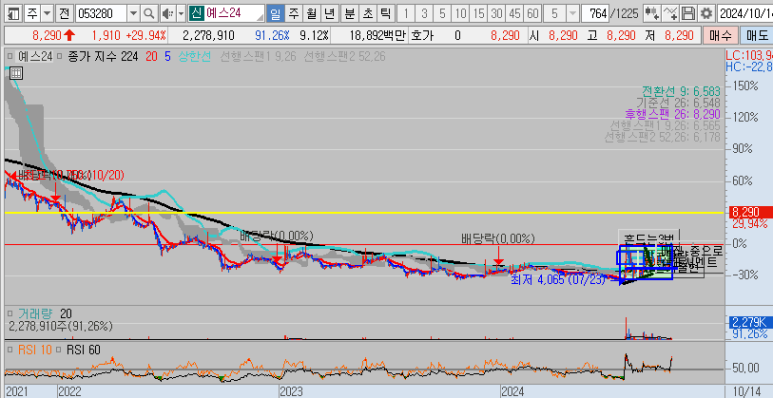Click the 선행스팬1 9,26 legend label
Screen dimensions: 773x398
point(258,57)
